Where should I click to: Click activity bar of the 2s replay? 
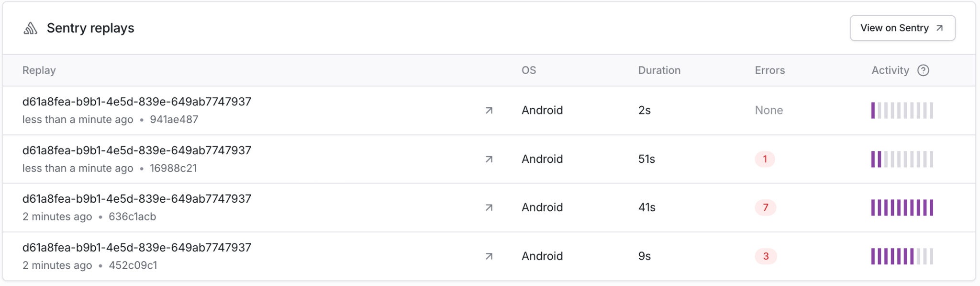902,111
